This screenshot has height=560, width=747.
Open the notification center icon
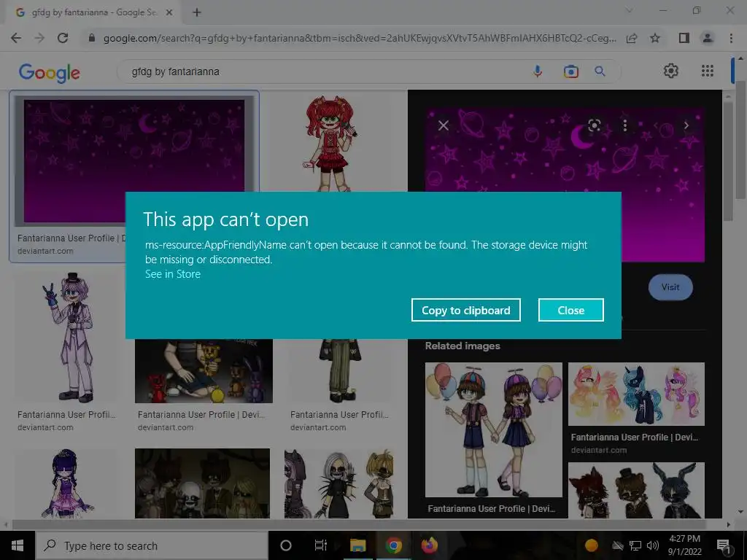(724, 546)
